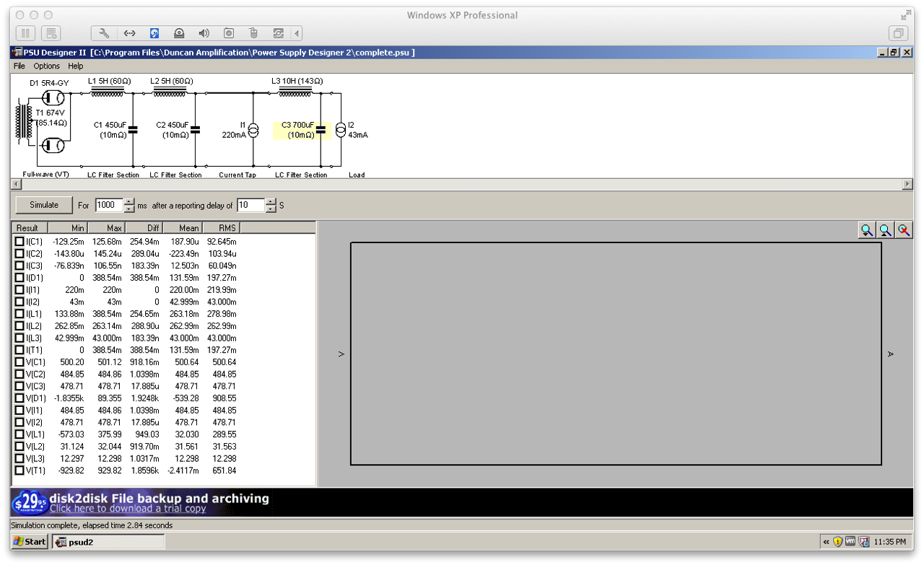Click the schematic scrollbar right arrow

907,185
